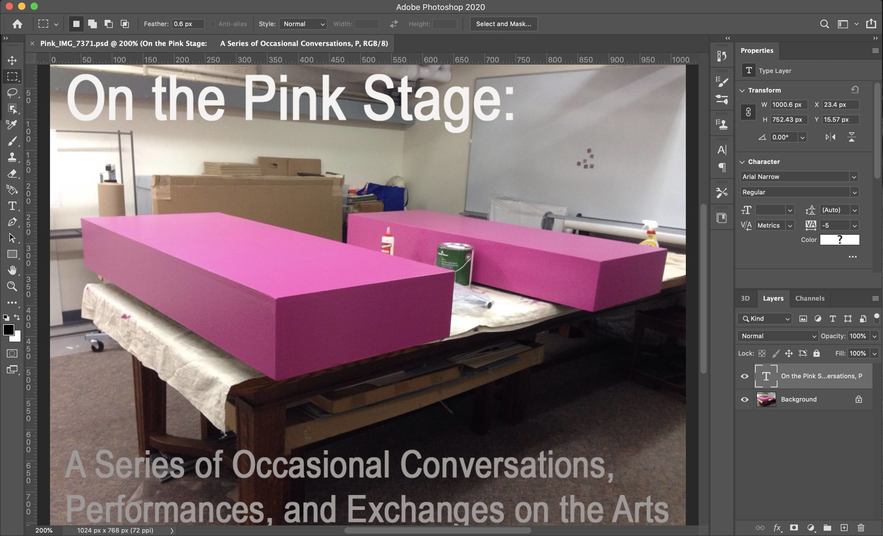Select the Eyedropper tool

coord(12,125)
